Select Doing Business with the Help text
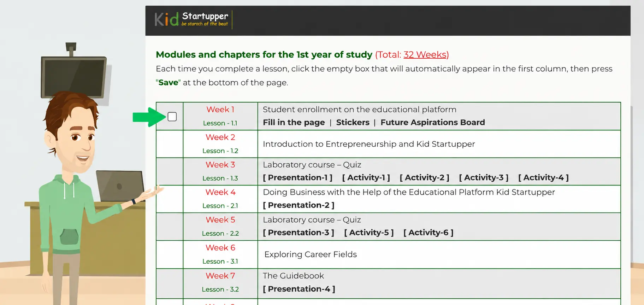This screenshot has height=305, width=644. tap(409, 192)
